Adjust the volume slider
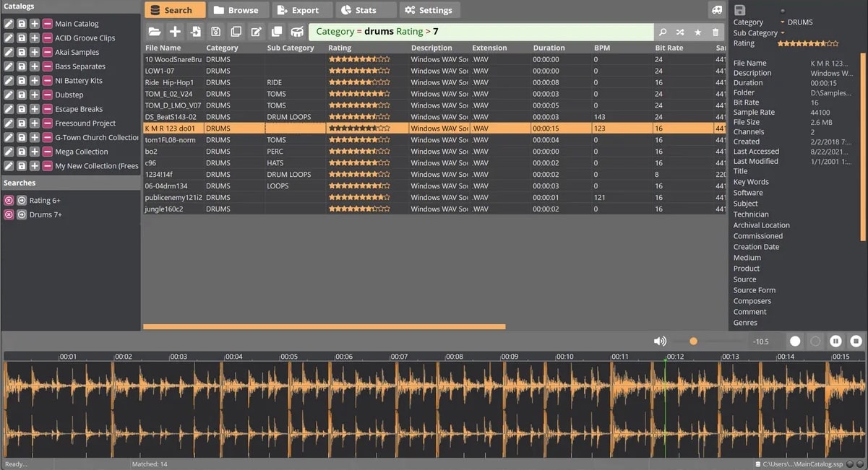The image size is (868, 470). coord(694,341)
